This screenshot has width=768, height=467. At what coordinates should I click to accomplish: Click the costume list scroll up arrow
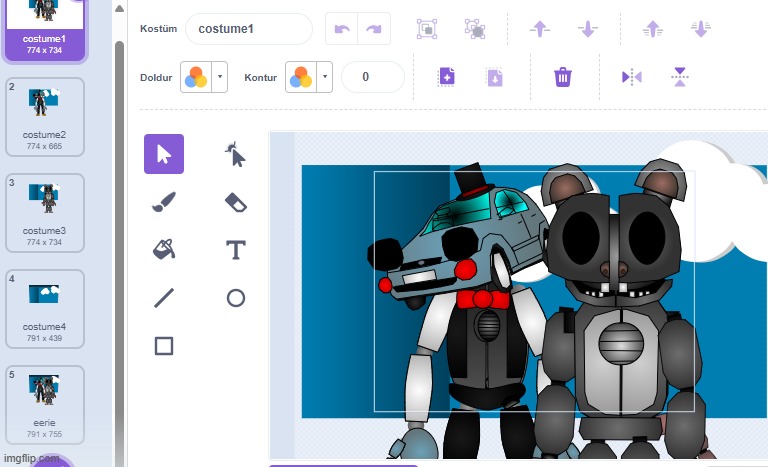coord(119,9)
